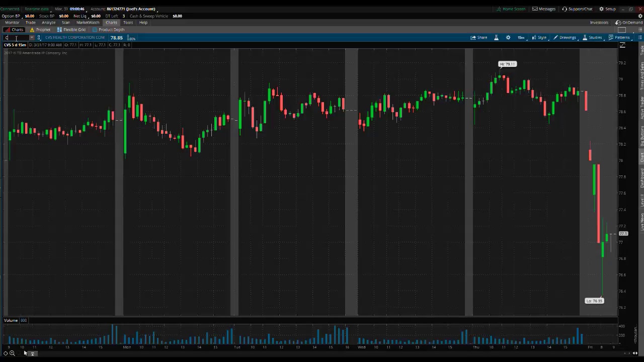
Task: Switch to the Analyze tab
Action: [48, 23]
